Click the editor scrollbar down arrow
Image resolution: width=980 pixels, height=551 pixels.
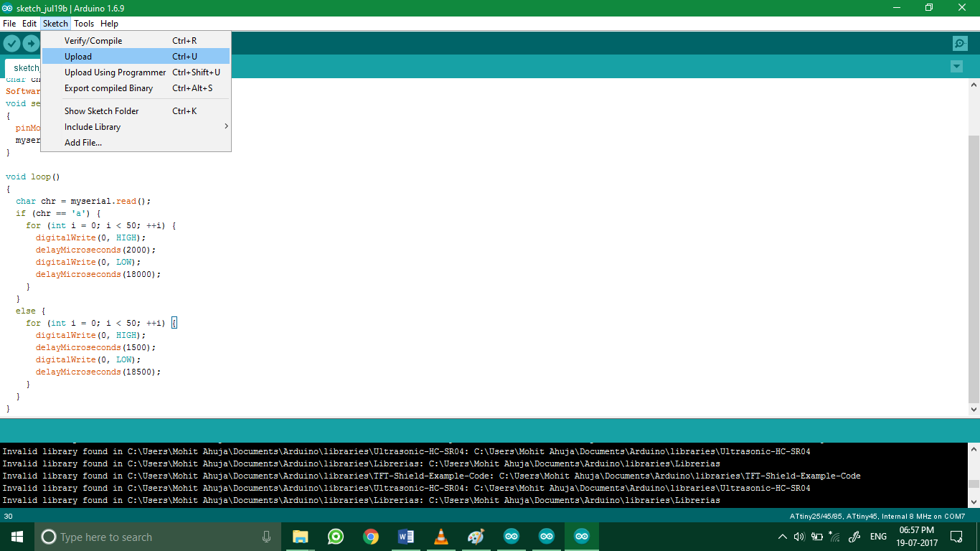pyautogui.click(x=974, y=409)
